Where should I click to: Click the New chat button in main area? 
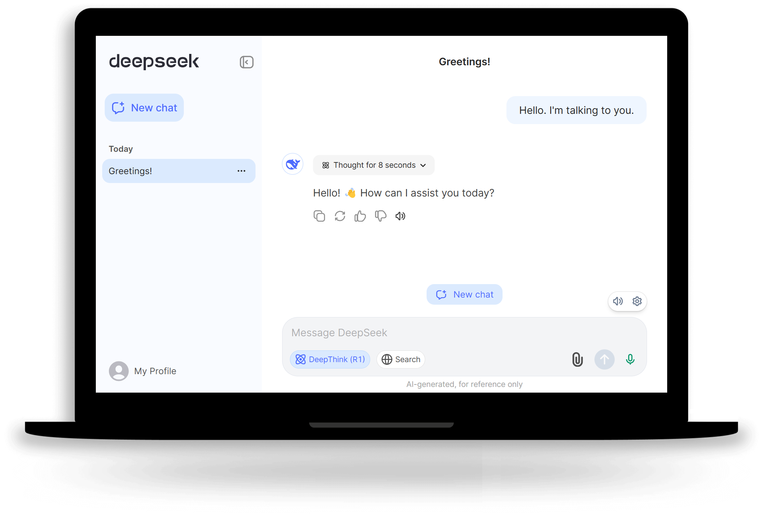pos(464,294)
